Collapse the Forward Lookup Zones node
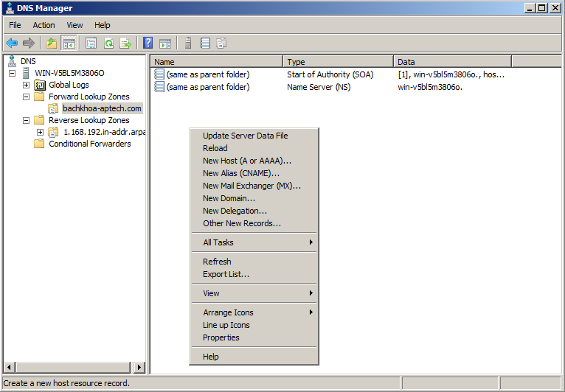 (26, 97)
